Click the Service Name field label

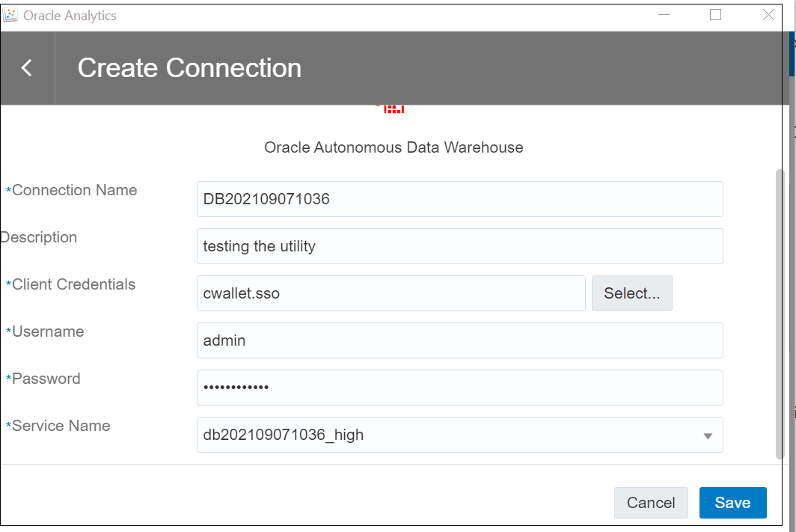61,426
